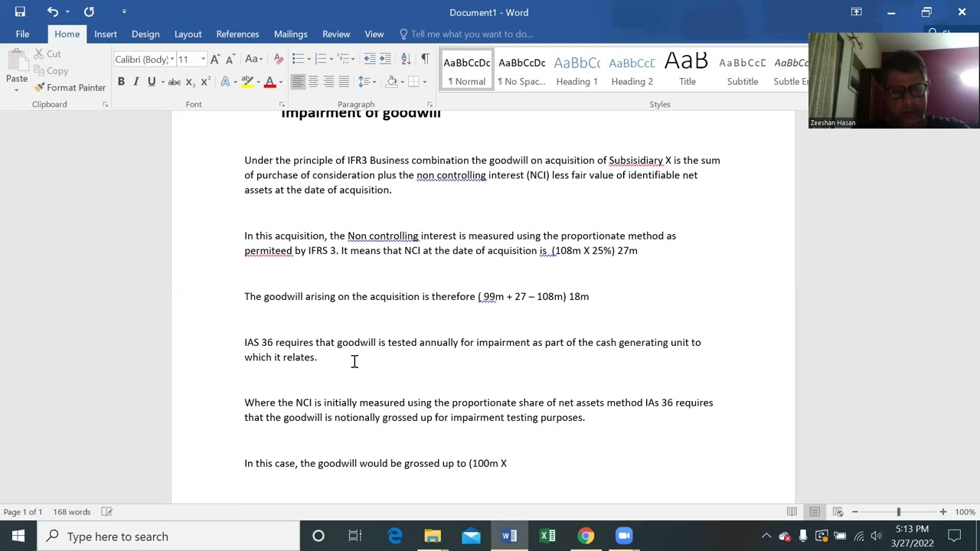Open the Clipboard pane launcher

click(105, 104)
